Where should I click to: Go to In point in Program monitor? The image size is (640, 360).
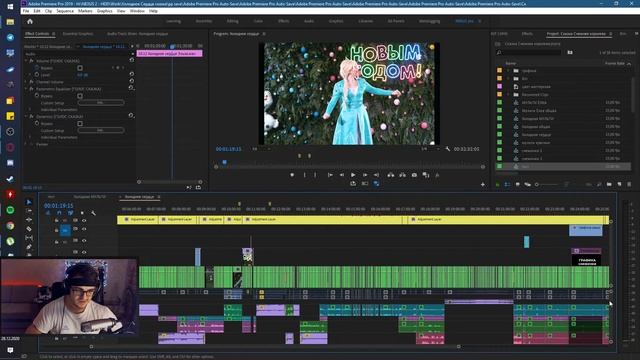tap(330, 175)
